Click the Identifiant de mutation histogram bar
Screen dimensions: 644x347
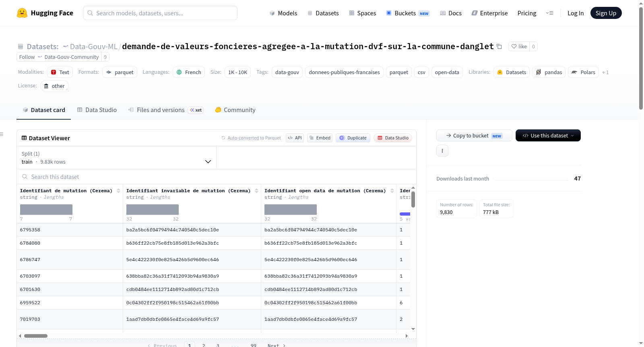46,210
